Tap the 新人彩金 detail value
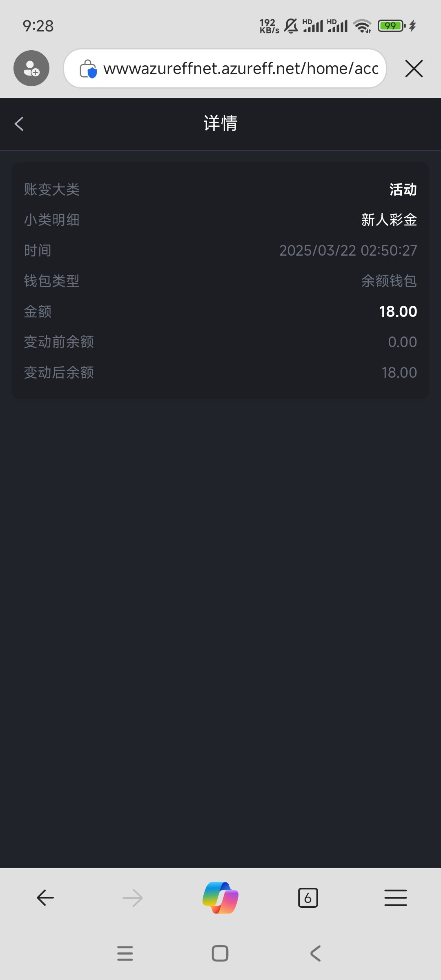 click(x=389, y=220)
